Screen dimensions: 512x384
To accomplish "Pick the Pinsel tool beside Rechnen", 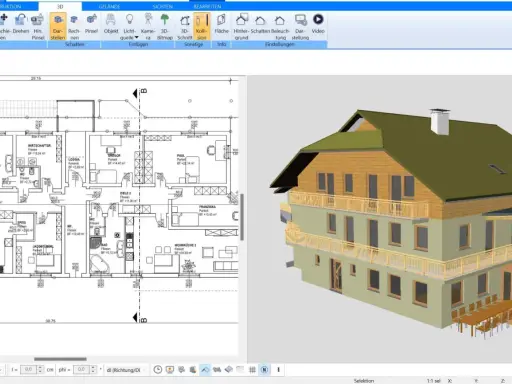I will 91,24.
